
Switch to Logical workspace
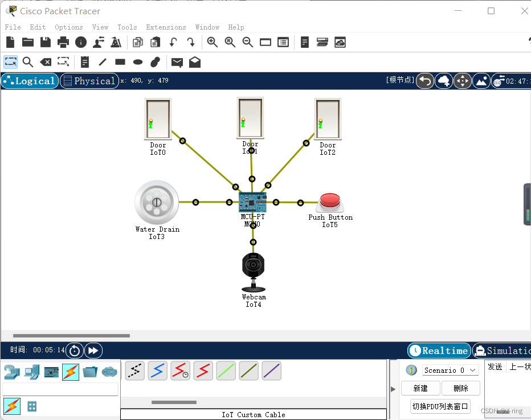30,81
